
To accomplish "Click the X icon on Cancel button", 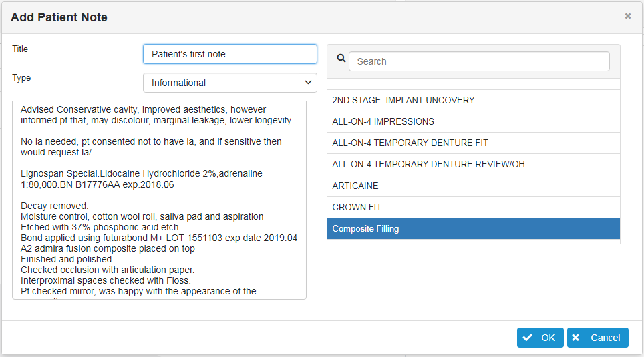I will tap(577, 338).
